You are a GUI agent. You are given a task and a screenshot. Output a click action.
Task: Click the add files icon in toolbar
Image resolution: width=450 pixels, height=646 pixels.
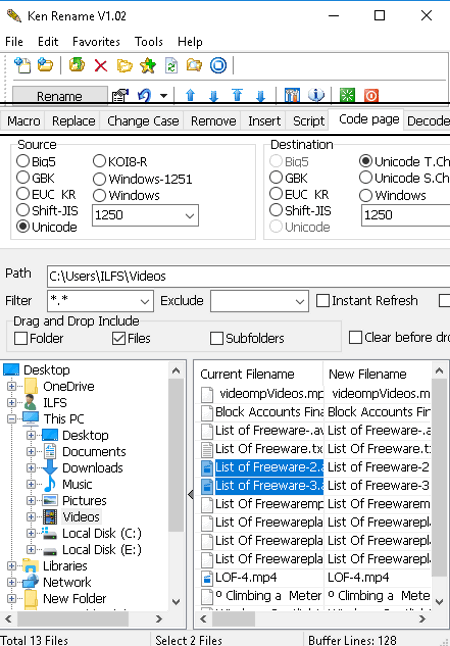(x=22, y=65)
